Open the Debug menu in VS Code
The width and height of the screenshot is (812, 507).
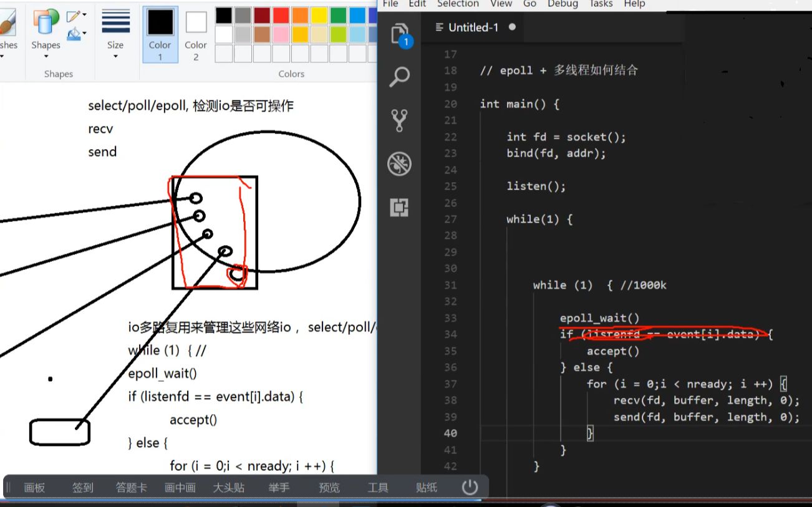click(x=562, y=4)
